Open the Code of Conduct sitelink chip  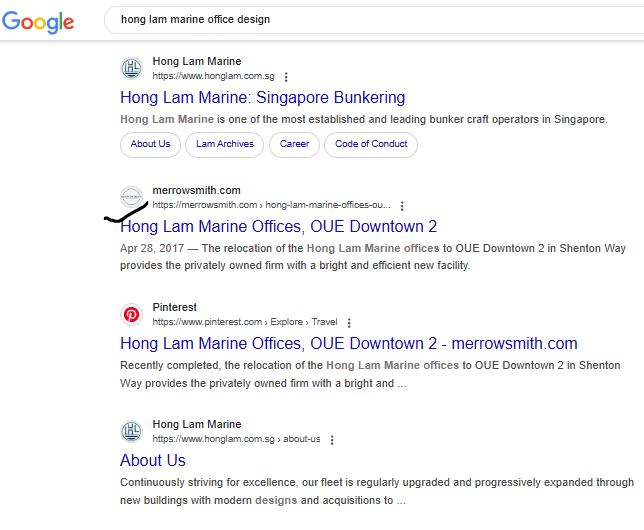(x=371, y=144)
